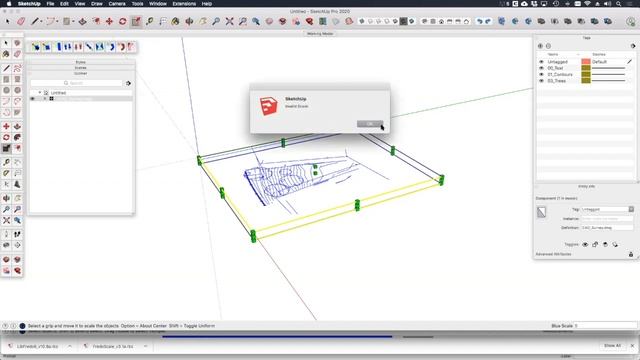Select the Tape Measure in left tool palette
Screen dimensions: 640x360
6,162
